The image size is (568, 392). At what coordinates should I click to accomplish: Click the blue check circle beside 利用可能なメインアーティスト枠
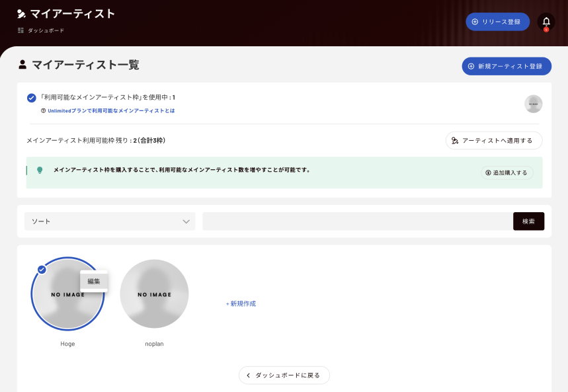coord(32,98)
